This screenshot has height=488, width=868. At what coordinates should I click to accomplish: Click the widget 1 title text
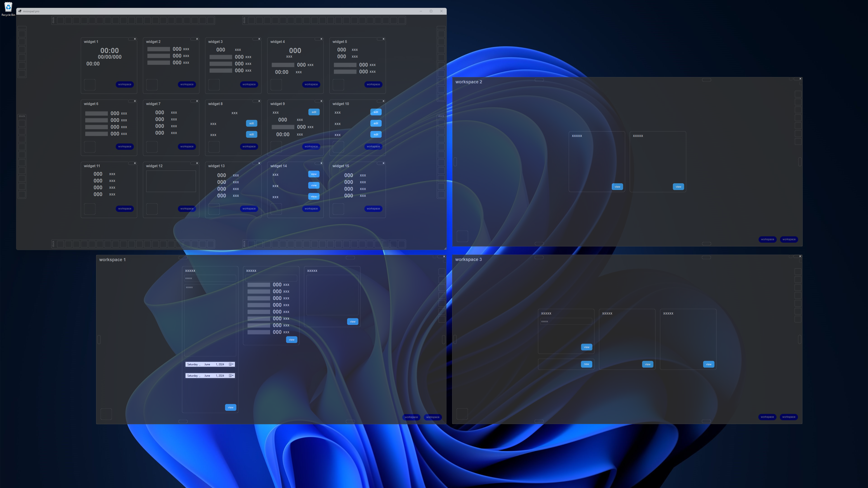pos(91,42)
